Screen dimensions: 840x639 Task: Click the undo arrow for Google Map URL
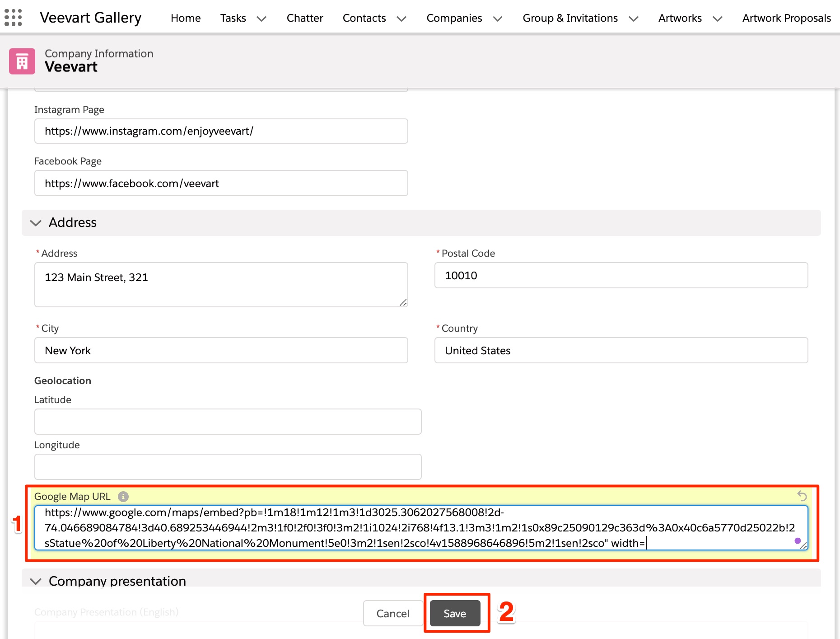802,496
